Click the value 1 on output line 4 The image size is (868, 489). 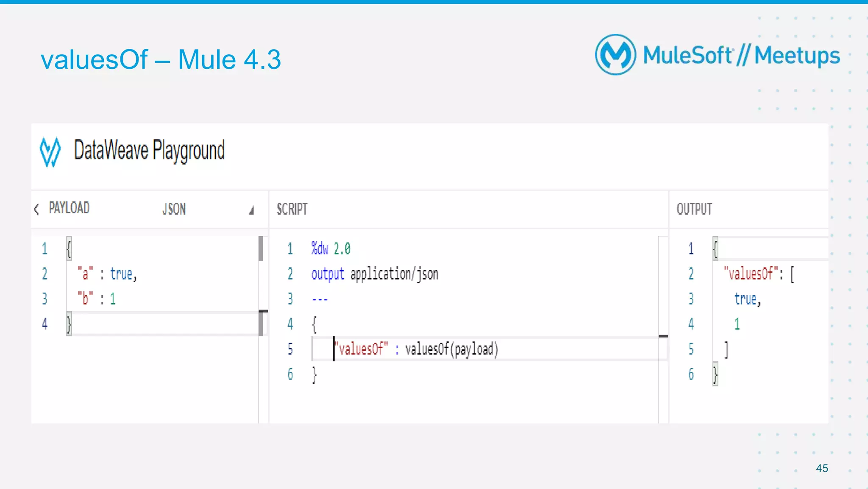coord(737,324)
